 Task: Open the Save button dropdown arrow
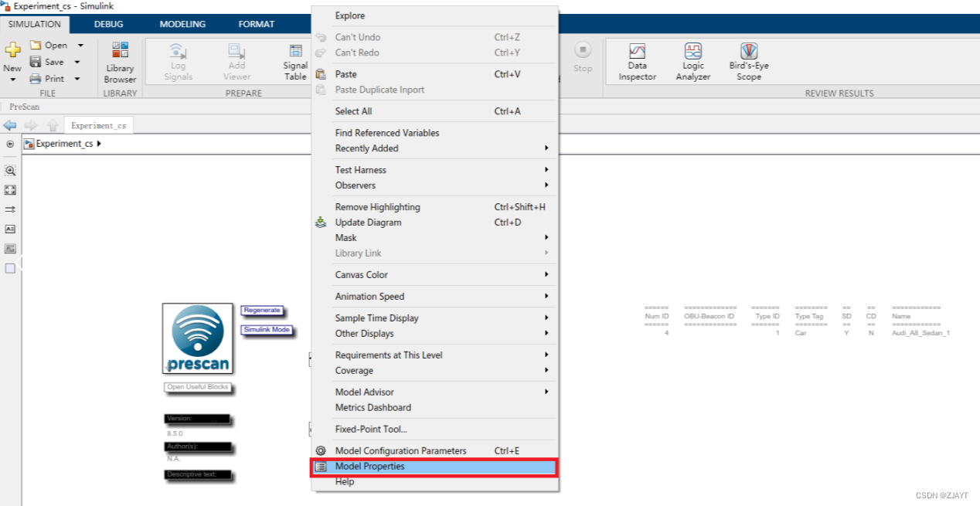pos(77,62)
